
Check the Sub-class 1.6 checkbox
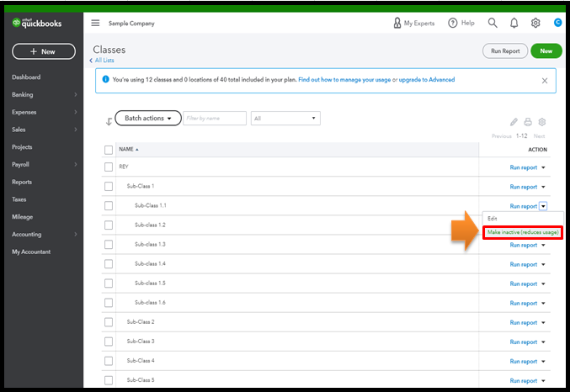coord(109,303)
